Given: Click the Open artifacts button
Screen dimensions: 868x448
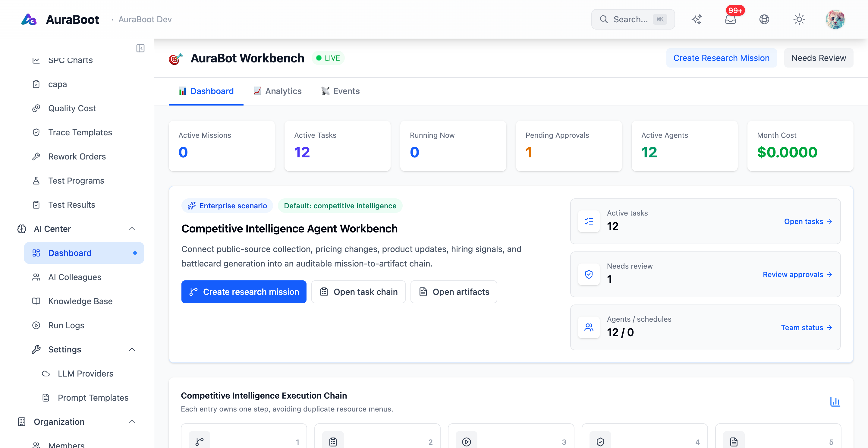Looking at the screenshot, I should [x=454, y=292].
